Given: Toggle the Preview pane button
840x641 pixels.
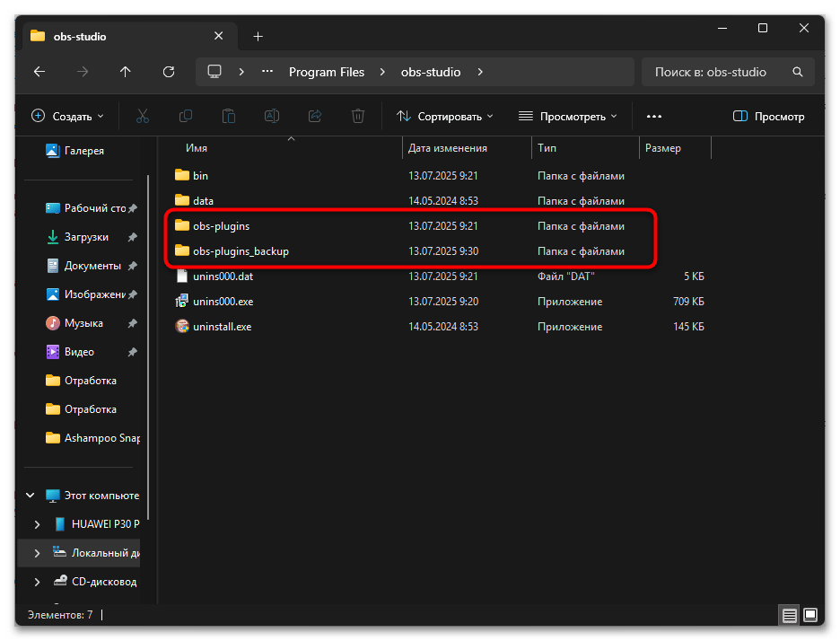Looking at the screenshot, I should point(769,116).
